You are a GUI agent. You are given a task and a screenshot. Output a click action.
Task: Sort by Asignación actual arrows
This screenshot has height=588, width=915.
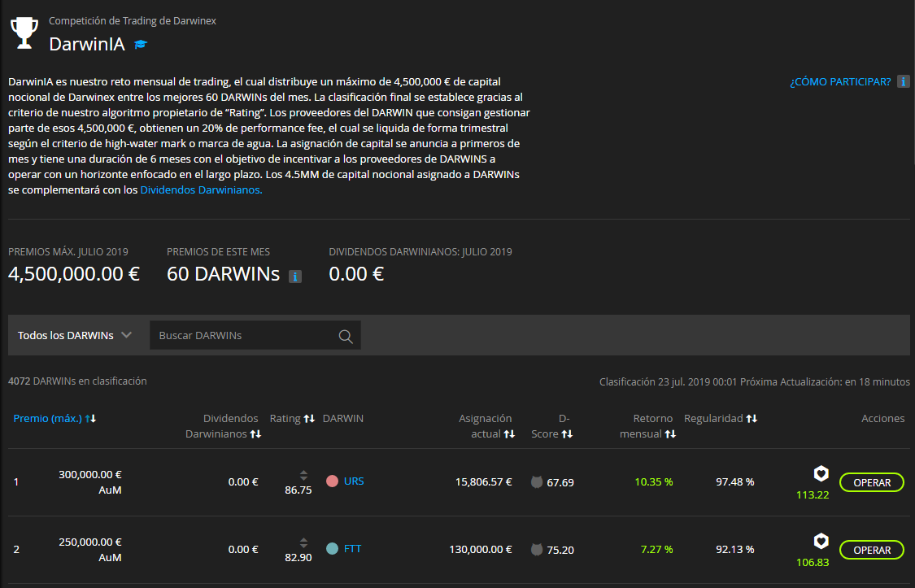coord(509,434)
